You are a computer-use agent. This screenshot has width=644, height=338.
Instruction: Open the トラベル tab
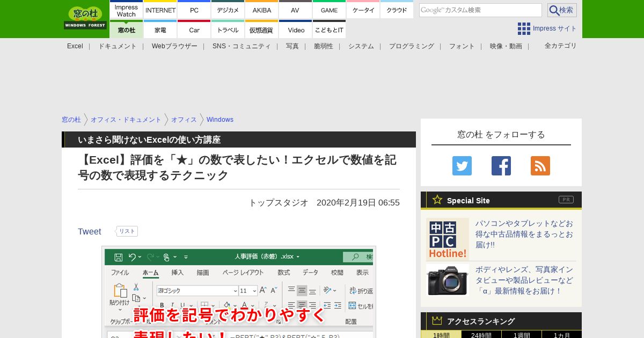[228, 30]
